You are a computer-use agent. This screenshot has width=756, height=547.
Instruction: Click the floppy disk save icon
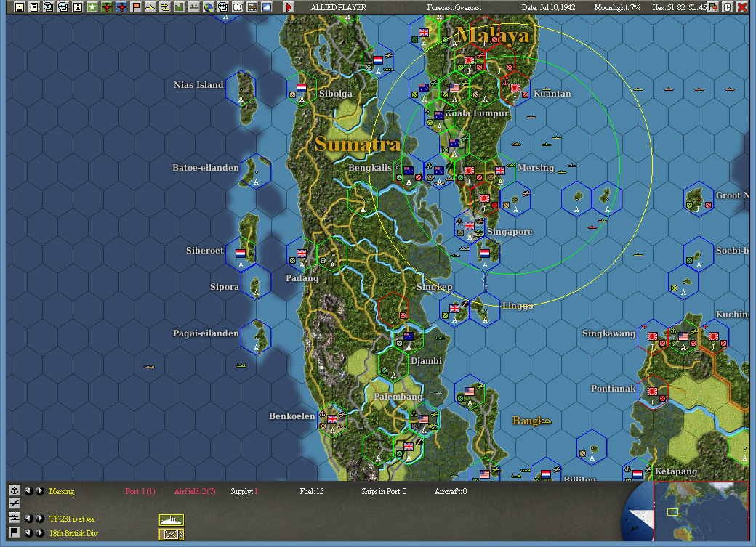coord(20,7)
